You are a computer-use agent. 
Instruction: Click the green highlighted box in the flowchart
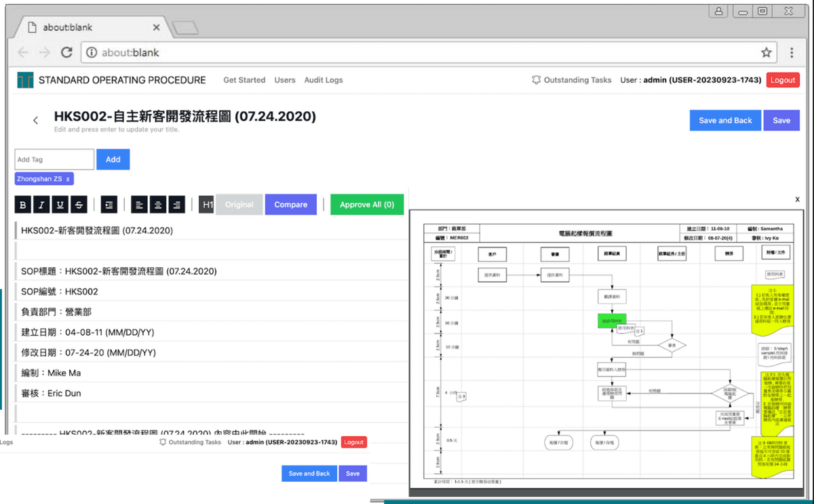pyautogui.click(x=612, y=320)
